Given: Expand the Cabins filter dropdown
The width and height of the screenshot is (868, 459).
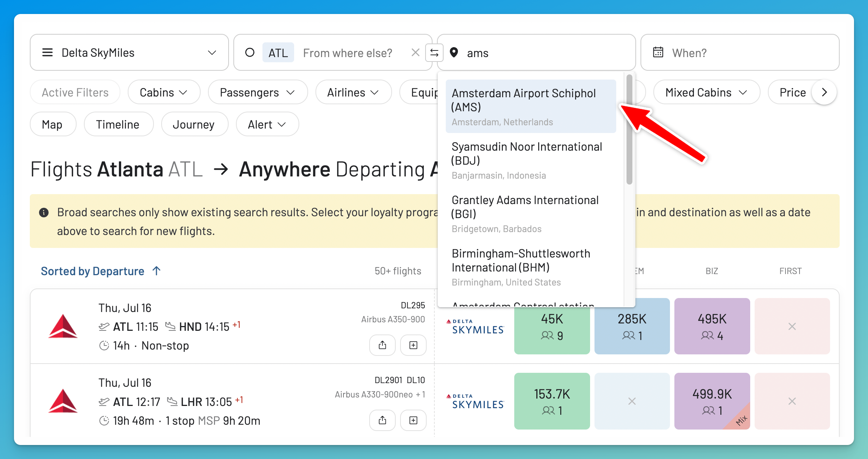Looking at the screenshot, I should [164, 92].
